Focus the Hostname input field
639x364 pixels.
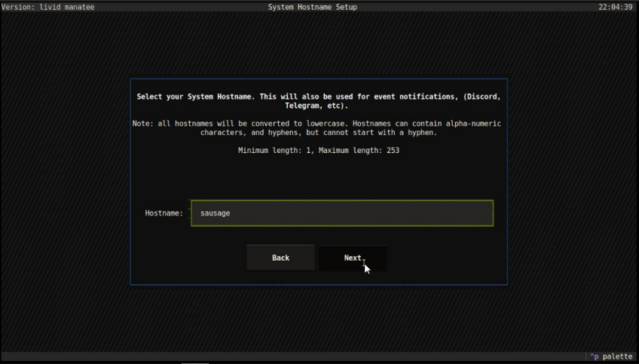tap(341, 213)
